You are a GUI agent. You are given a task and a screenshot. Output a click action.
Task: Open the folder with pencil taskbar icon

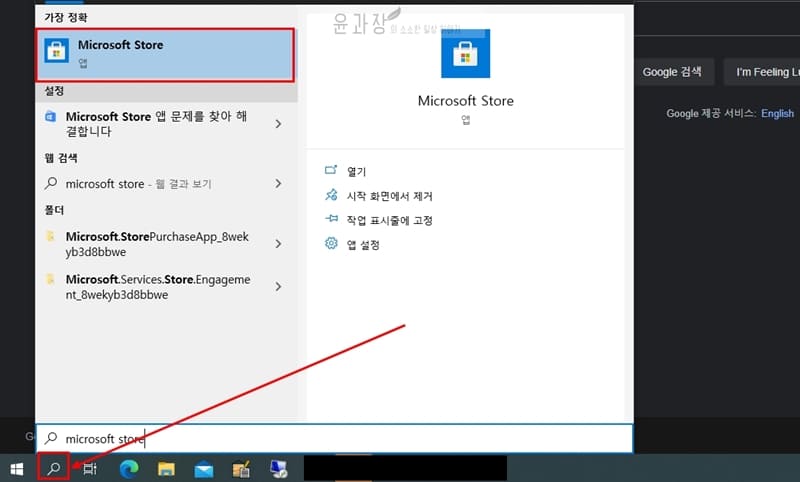[241, 469]
